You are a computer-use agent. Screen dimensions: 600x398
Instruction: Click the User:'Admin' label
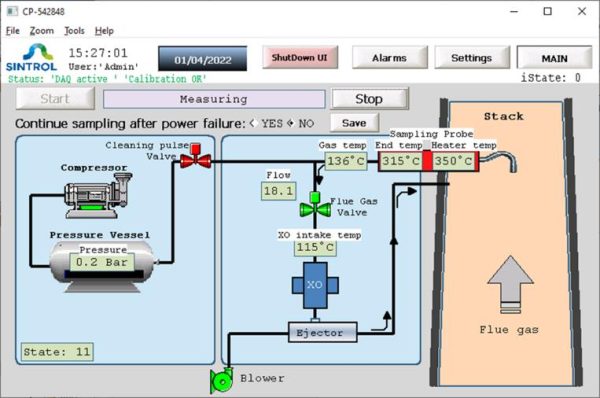[x=103, y=67]
